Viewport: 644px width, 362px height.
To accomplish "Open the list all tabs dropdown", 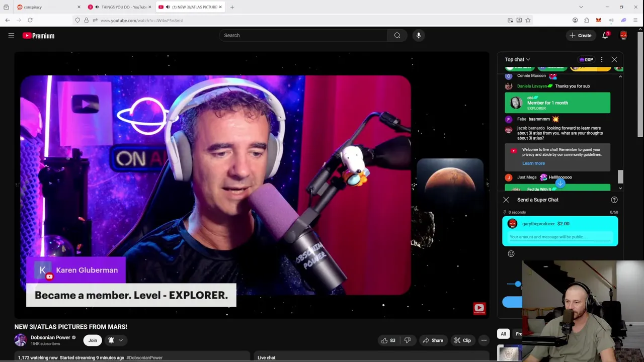I will coord(581,7).
